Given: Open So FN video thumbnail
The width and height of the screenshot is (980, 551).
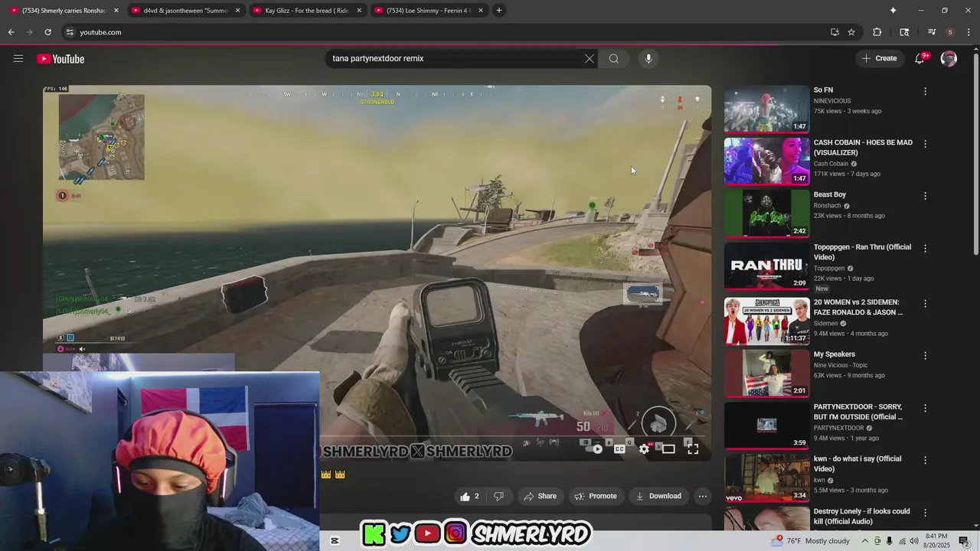Looking at the screenshot, I should (x=766, y=109).
